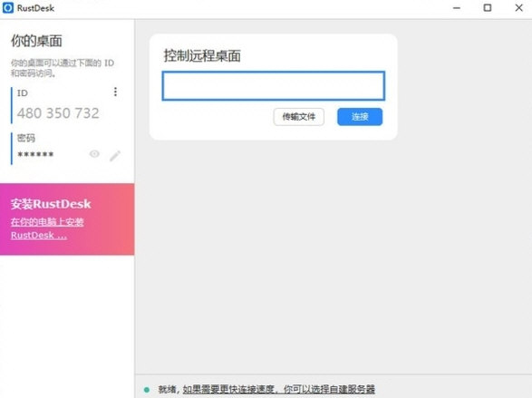
Task: Click the masked password asterisks
Action: click(x=35, y=154)
